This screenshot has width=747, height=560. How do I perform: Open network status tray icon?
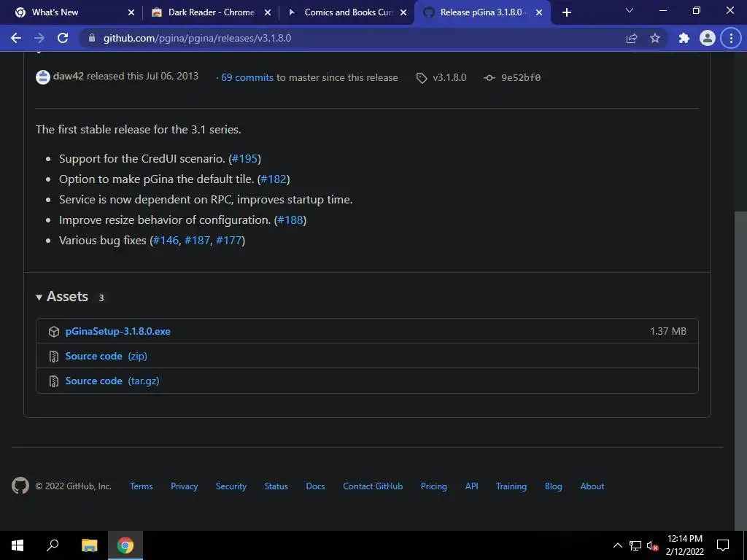[x=635, y=545]
